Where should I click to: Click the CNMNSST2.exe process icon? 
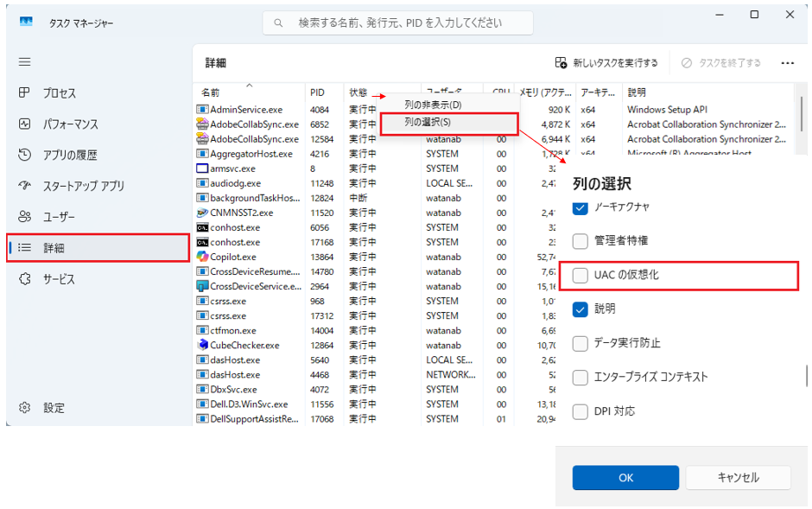[x=202, y=213]
